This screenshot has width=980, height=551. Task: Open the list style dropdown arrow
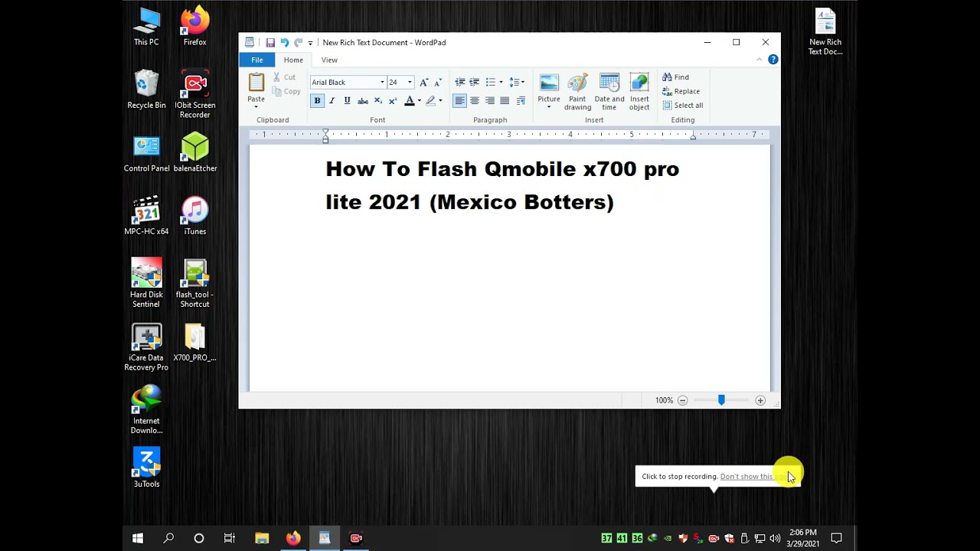coord(501,82)
